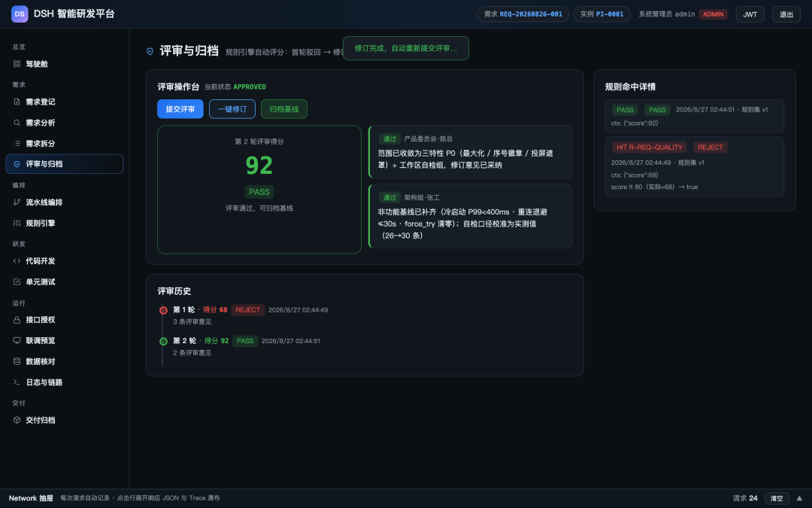Click the green round 2 timeline dot

163,341
